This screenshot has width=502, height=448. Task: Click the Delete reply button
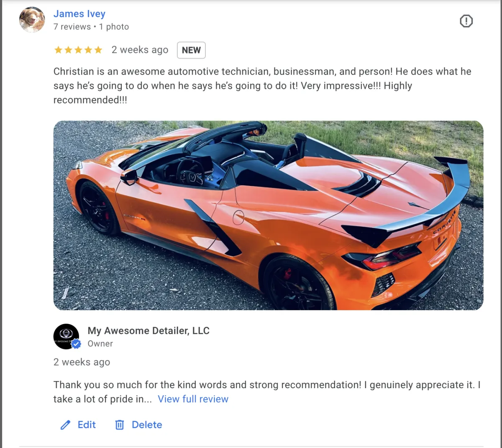138,425
